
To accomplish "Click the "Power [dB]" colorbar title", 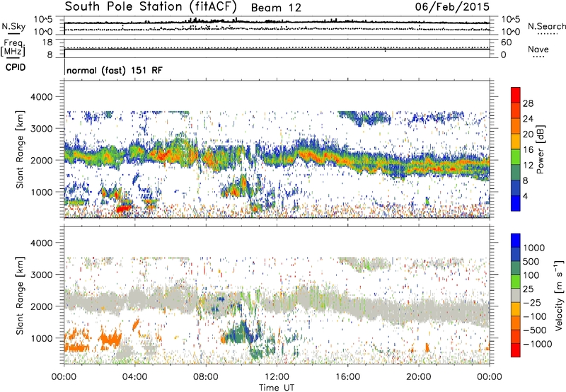I will tap(541, 149).
